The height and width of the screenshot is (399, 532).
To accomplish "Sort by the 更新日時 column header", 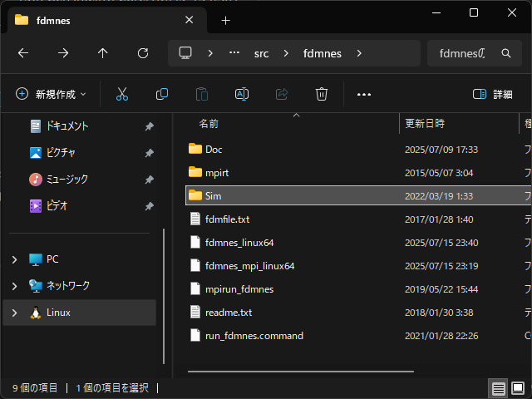I will click(x=425, y=124).
